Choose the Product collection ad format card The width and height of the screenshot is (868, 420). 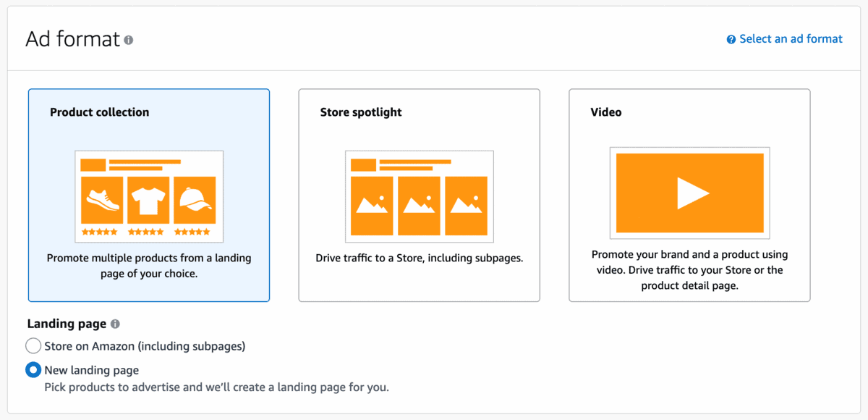149,195
